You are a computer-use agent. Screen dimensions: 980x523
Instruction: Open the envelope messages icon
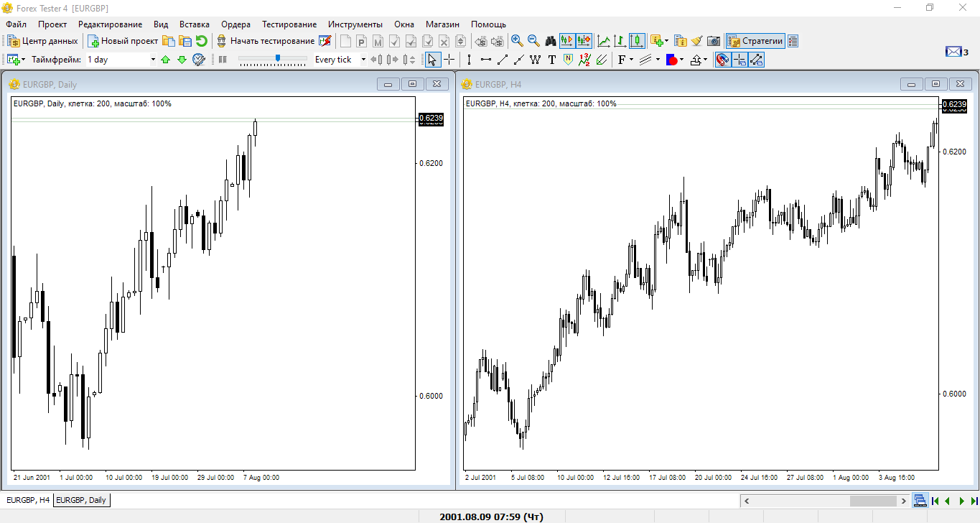[953, 51]
